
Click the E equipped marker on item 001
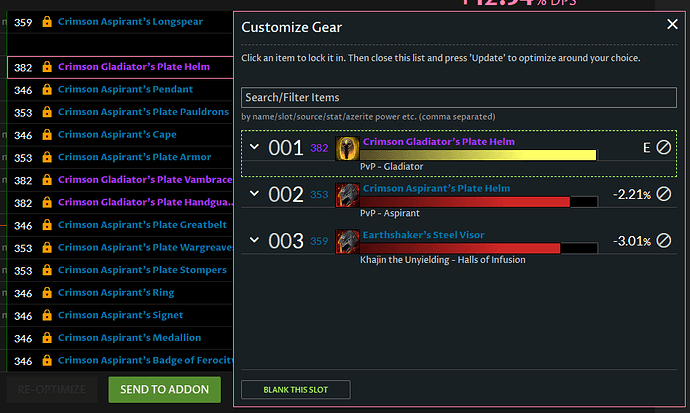point(646,148)
